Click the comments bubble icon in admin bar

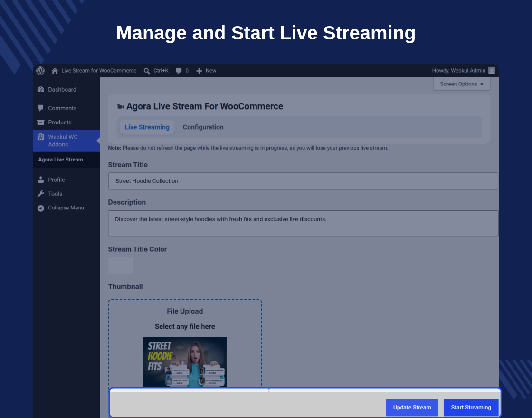[x=179, y=71]
